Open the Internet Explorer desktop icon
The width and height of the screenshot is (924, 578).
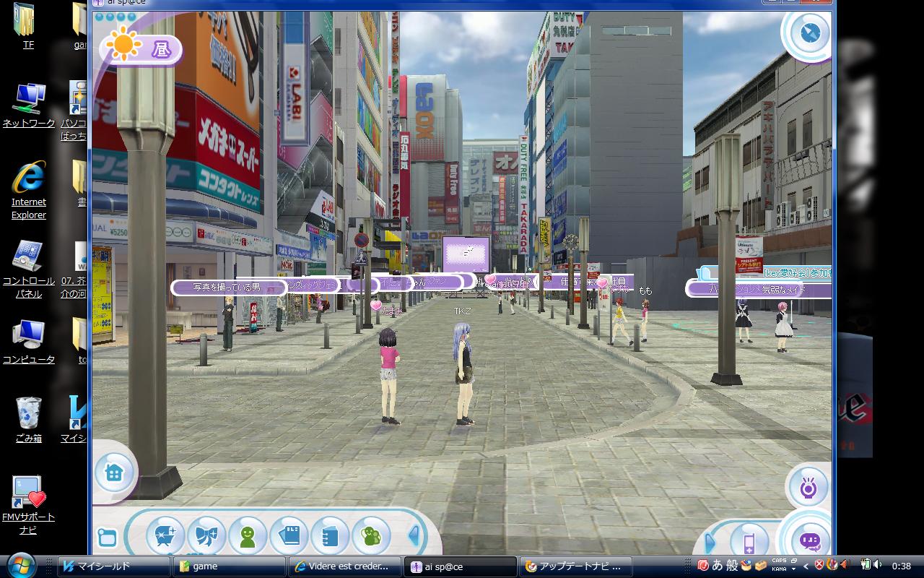click(29, 191)
